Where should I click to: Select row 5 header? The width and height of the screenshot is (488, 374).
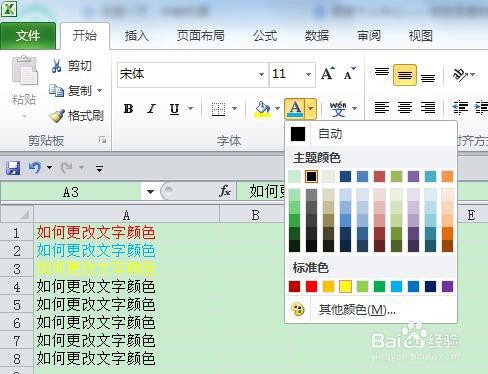(17, 305)
